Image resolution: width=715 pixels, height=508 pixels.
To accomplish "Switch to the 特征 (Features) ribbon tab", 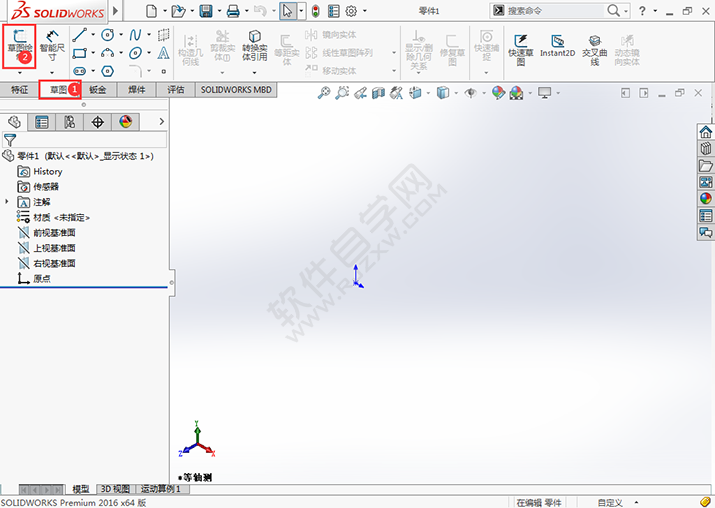I will (20, 90).
